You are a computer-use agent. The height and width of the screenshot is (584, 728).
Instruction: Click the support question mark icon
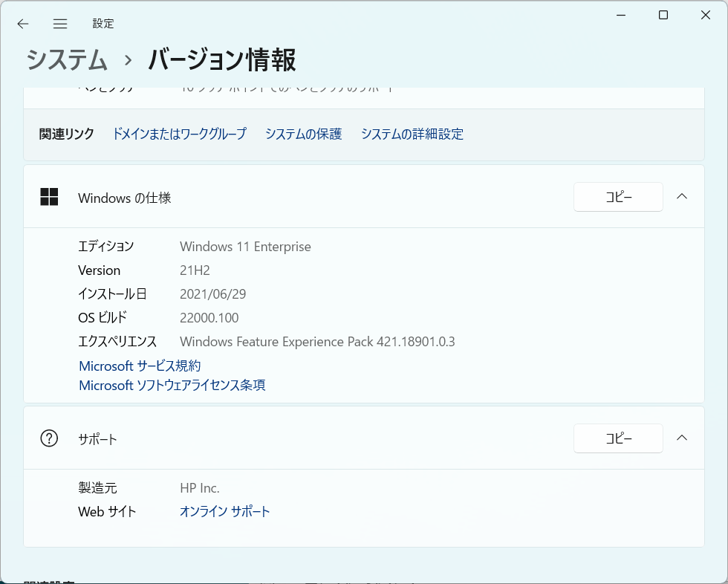(49, 438)
